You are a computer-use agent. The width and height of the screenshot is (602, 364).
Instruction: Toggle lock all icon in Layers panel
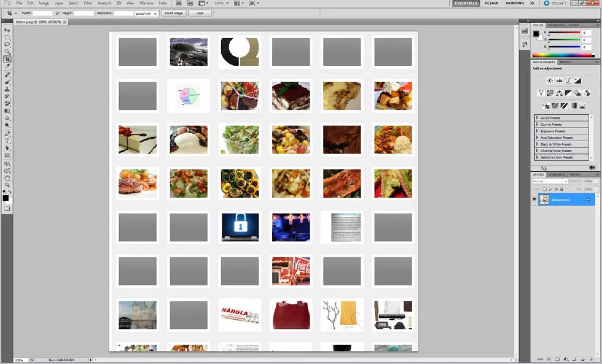tap(562, 189)
